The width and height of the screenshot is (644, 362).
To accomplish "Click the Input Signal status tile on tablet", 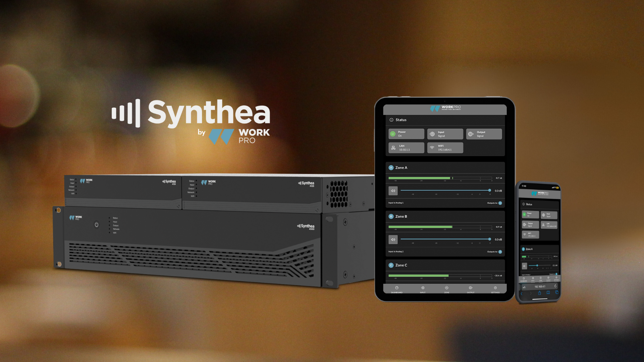I will (x=445, y=134).
